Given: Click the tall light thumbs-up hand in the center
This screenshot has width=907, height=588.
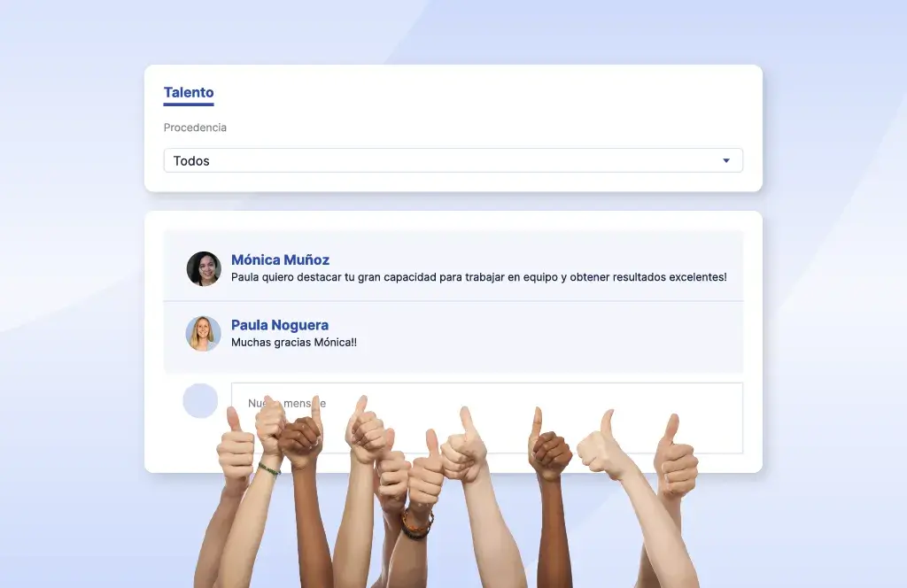Looking at the screenshot, I should pyautogui.click(x=463, y=445).
